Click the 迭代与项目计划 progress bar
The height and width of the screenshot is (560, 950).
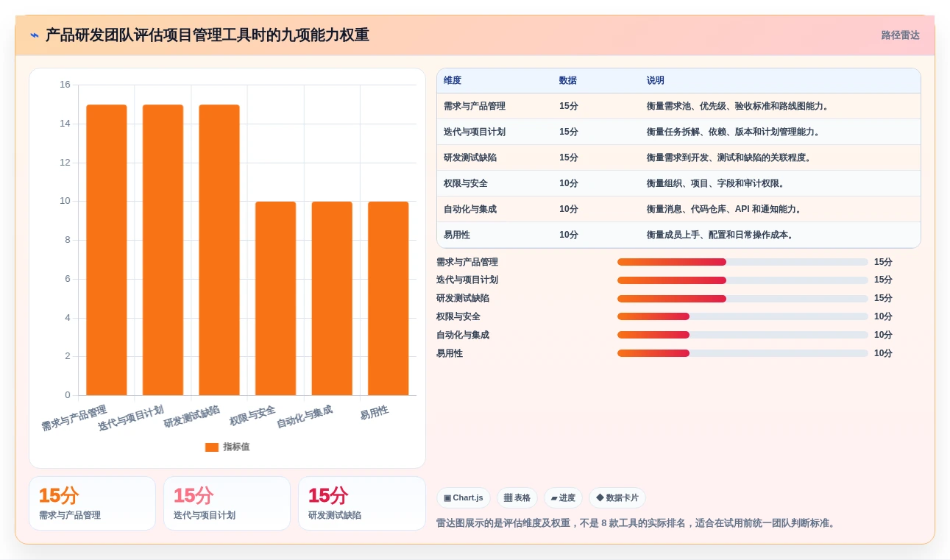(742, 280)
